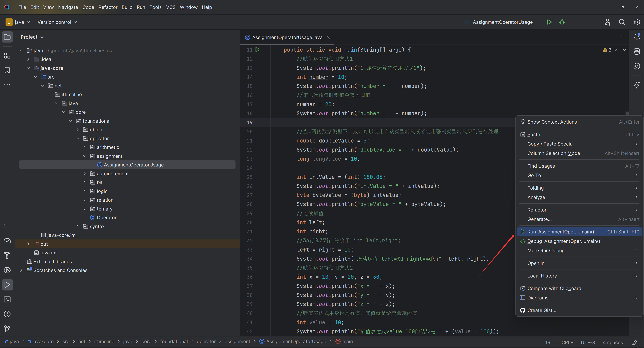Open the Services tool window icon
The width and height of the screenshot is (644, 348).
pyautogui.click(x=7, y=270)
